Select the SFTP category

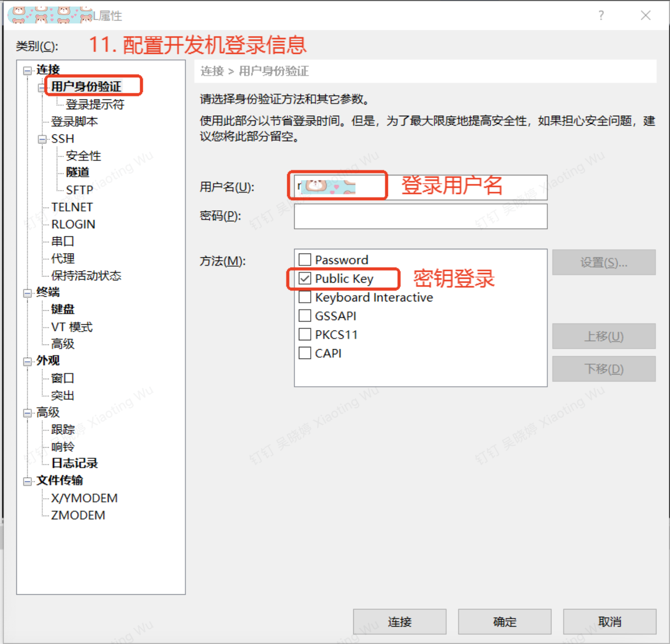tap(80, 190)
